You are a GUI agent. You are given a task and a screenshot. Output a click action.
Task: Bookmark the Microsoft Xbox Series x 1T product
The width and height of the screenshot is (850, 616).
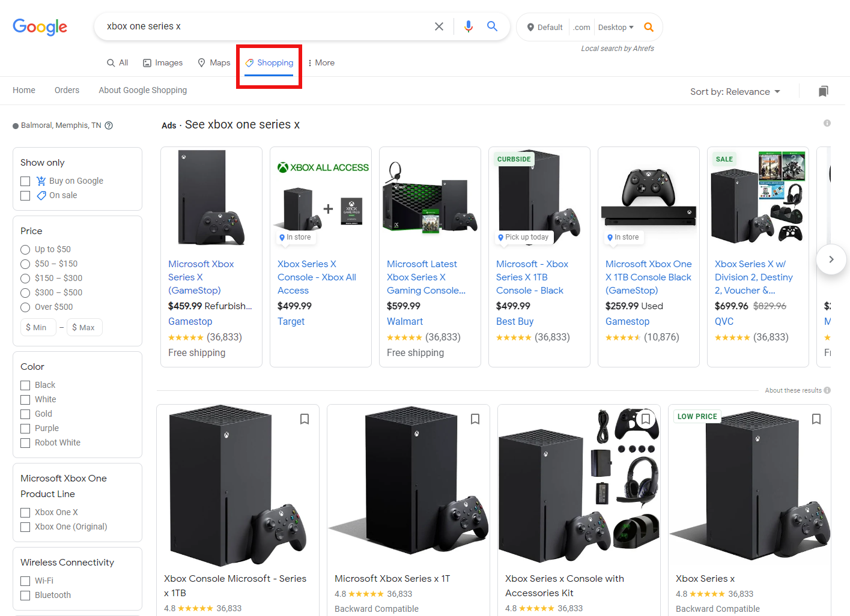(475, 419)
